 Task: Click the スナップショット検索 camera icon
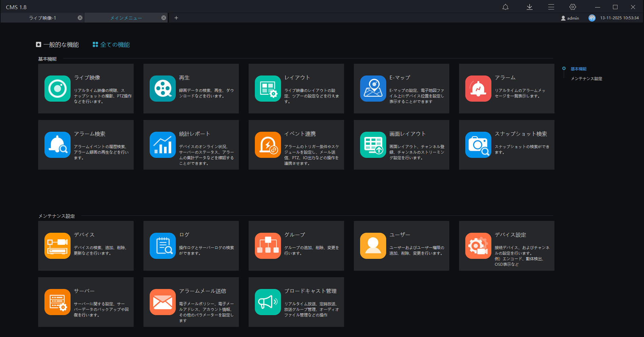click(478, 145)
